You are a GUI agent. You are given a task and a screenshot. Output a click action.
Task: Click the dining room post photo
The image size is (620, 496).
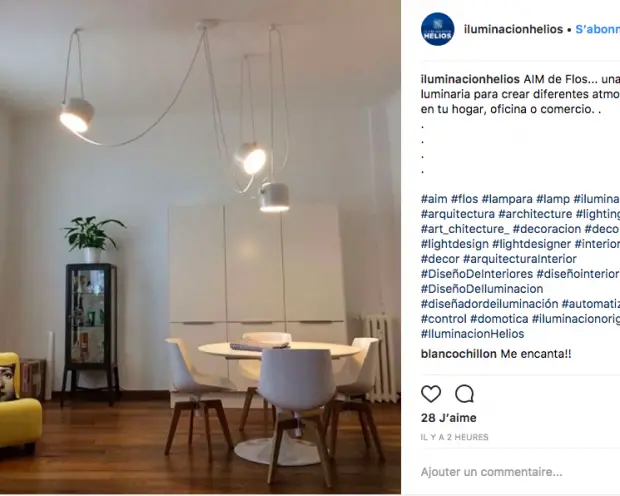click(x=200, y=247)
